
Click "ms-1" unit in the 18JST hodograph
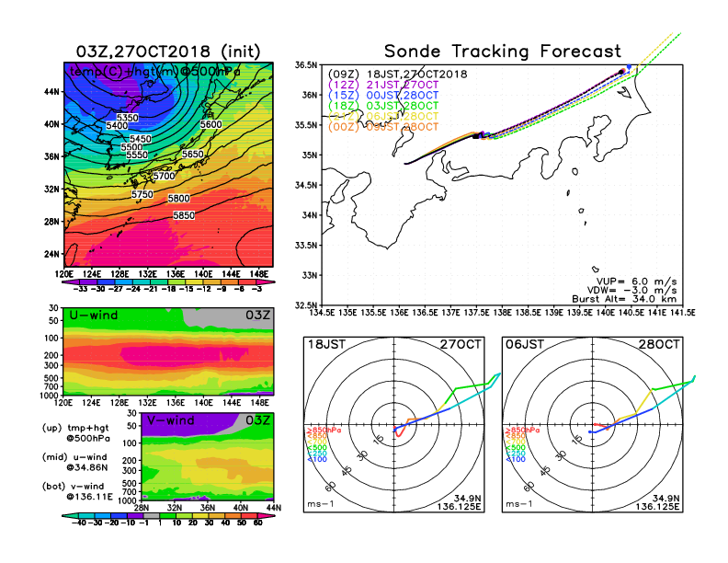point(321,504)
